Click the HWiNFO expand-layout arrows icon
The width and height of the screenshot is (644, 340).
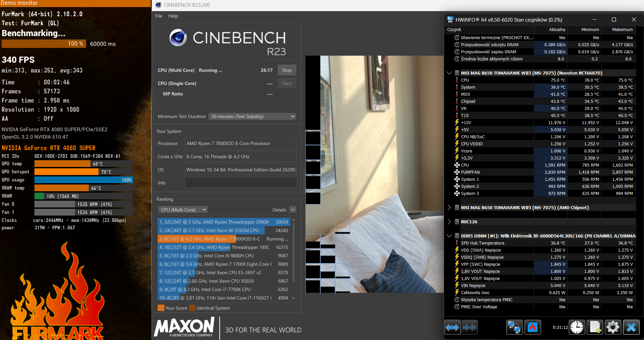452,327
